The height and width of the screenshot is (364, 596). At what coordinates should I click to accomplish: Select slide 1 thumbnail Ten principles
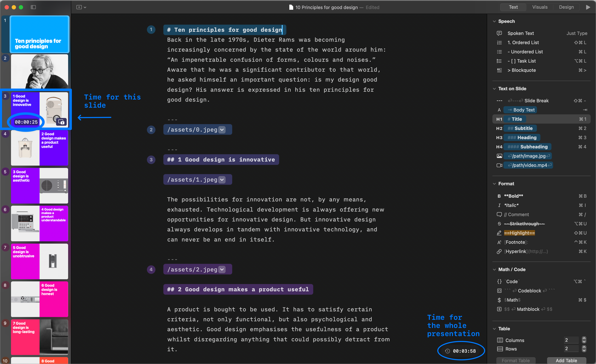39,34
